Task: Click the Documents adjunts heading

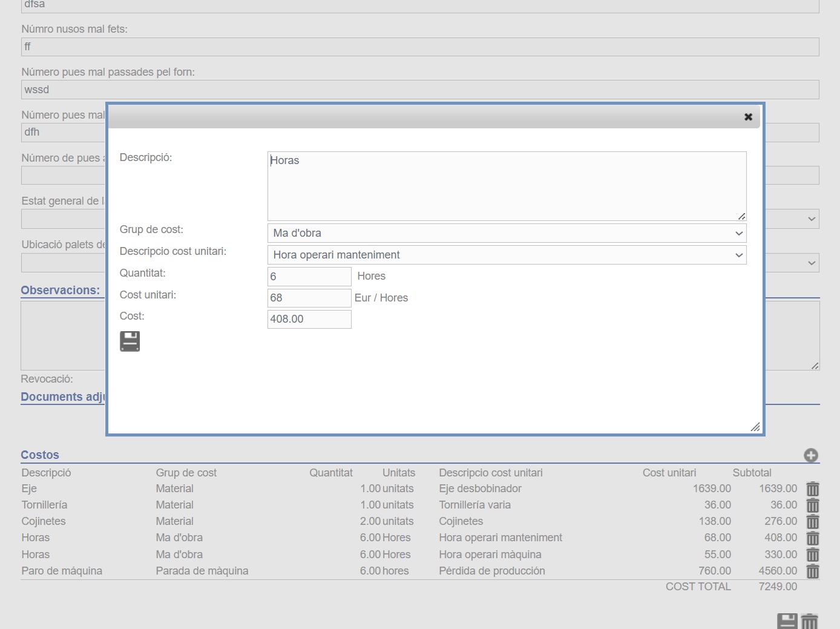Action: click(63, 397)
